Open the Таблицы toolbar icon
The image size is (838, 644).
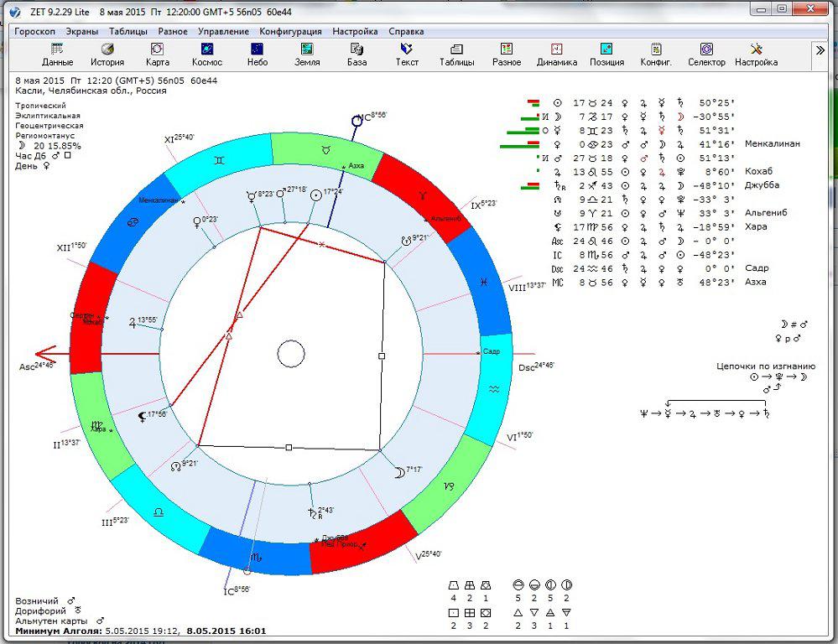[456, 55]
